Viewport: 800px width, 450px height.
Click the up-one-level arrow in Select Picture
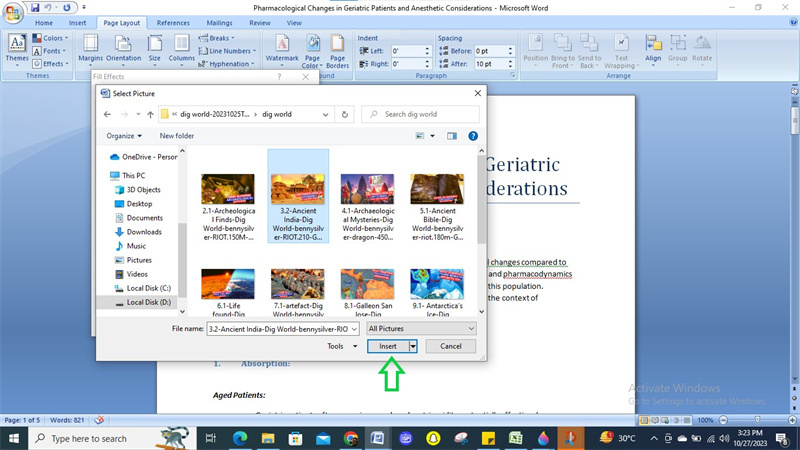148,114
